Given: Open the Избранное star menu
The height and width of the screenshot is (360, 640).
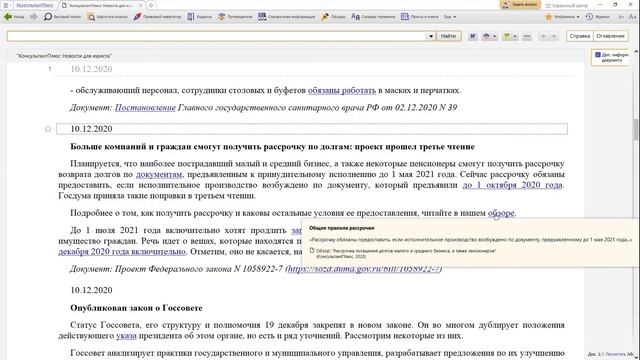Looking at the screenshot, I should (562, 17).
